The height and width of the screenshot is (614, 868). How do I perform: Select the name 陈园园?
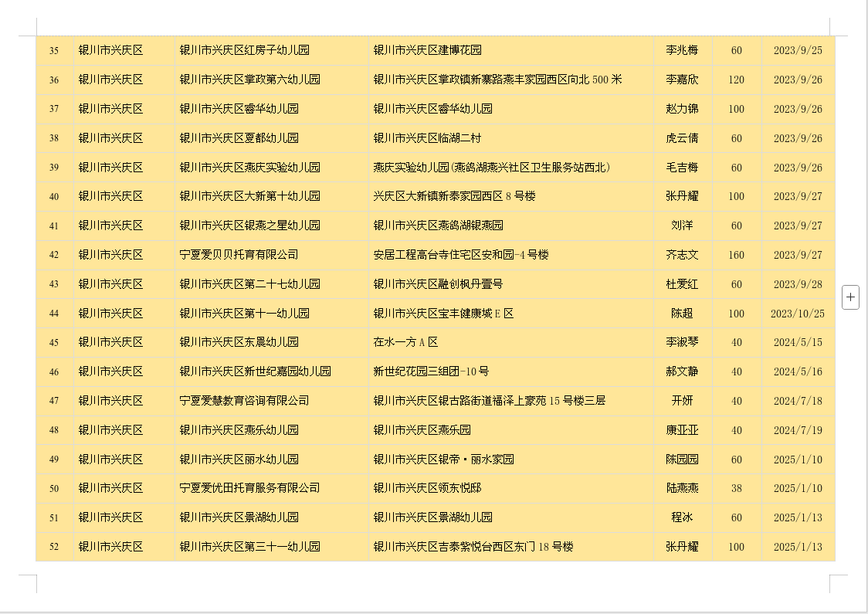tap(682, 460)
